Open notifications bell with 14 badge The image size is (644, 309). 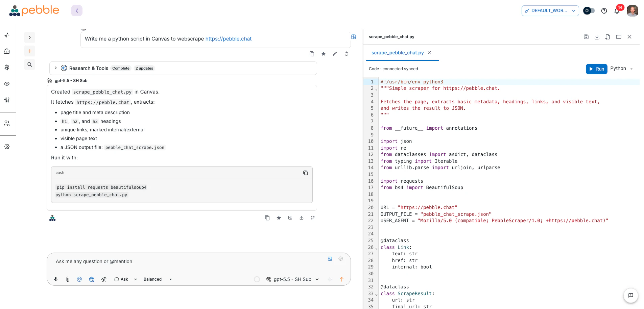click(617, 10)
